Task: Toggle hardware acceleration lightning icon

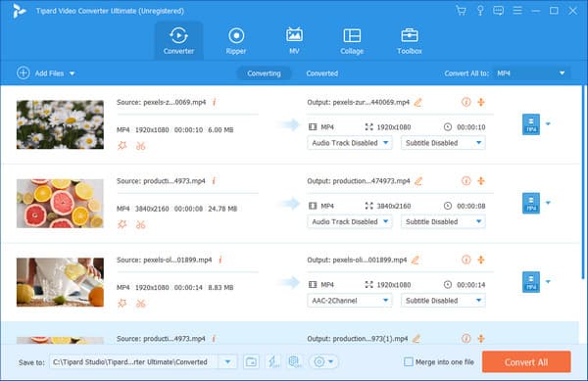Action: click(x=272, y=361)
